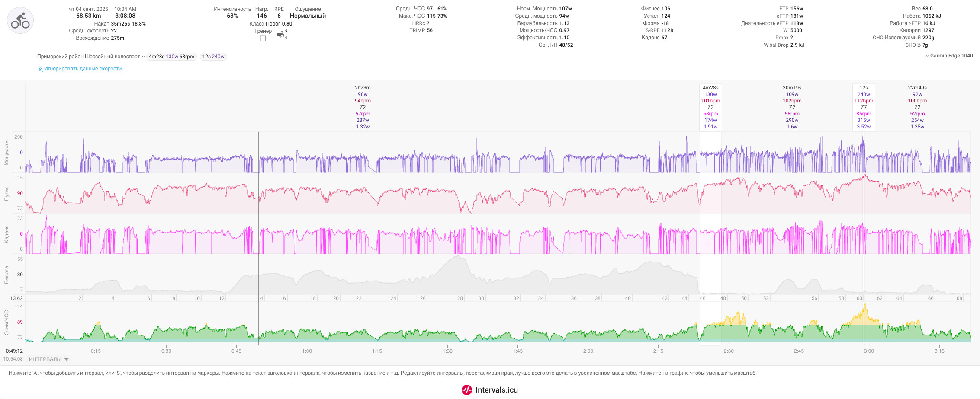Click the Intervals.icu heartbeat logo
980x399 pixels.
(x=467, y=390)
